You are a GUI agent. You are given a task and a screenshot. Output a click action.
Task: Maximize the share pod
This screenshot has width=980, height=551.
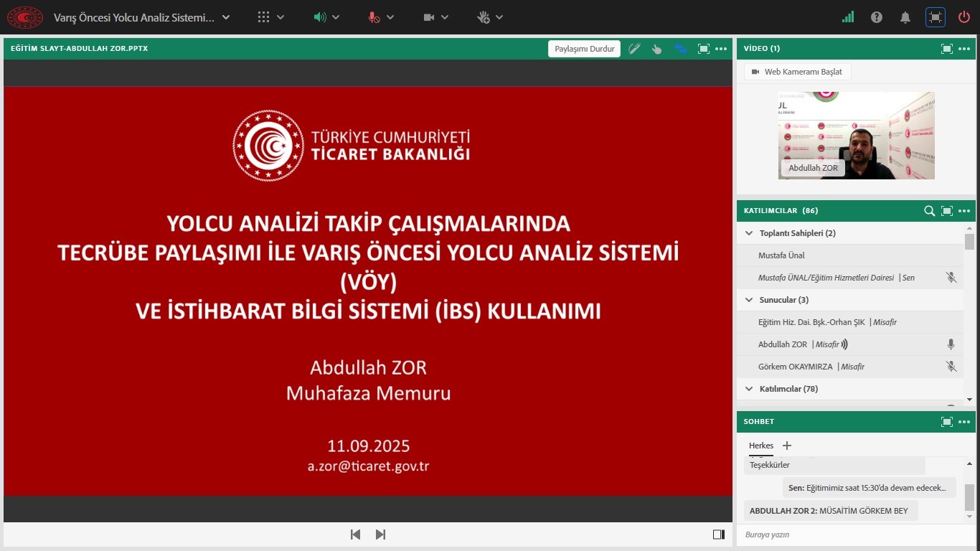point(704,49)
